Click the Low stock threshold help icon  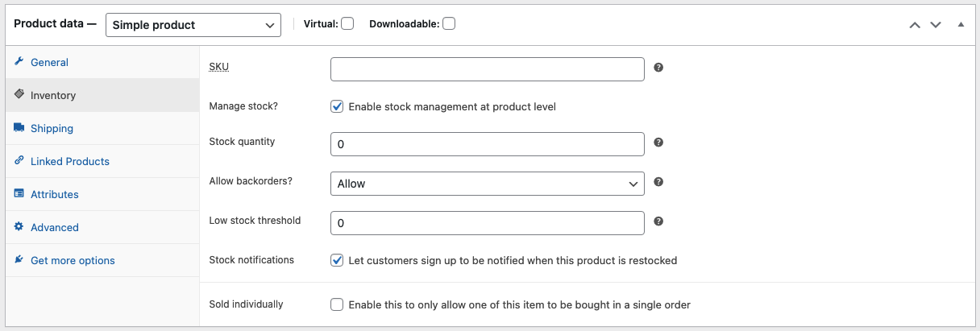[x=658, y=221]
